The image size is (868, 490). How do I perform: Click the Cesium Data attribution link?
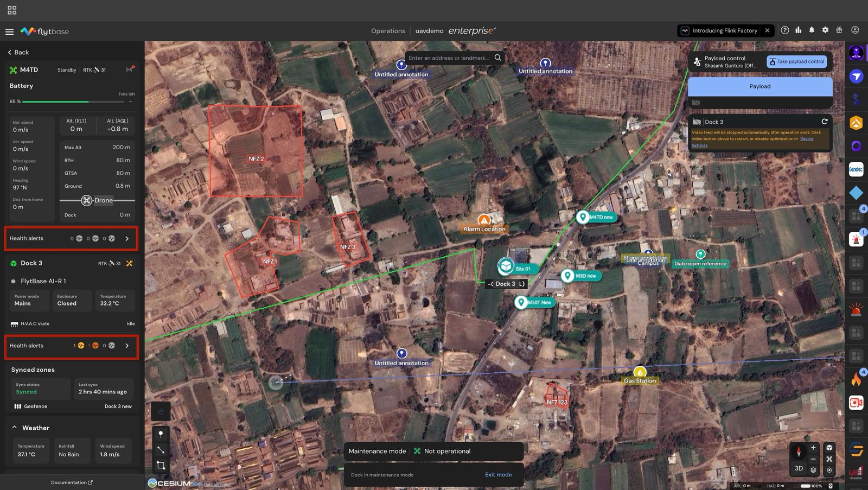click(x=218, y=485)
